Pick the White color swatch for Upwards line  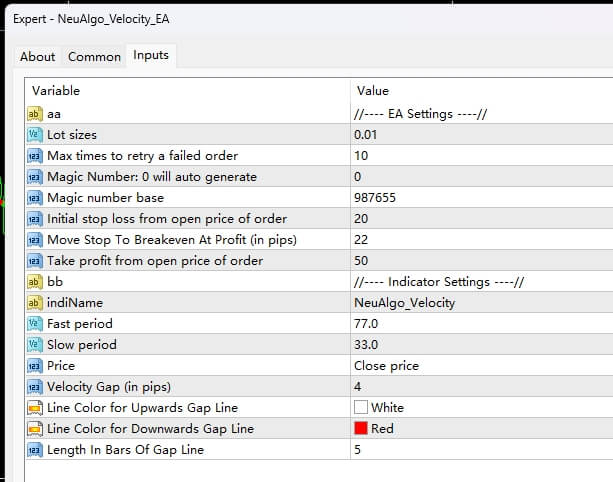point(361,407)
